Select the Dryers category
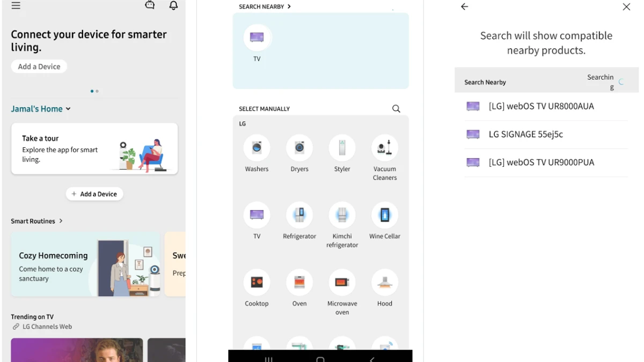644x362 pixels. click(x=299, y=154)
